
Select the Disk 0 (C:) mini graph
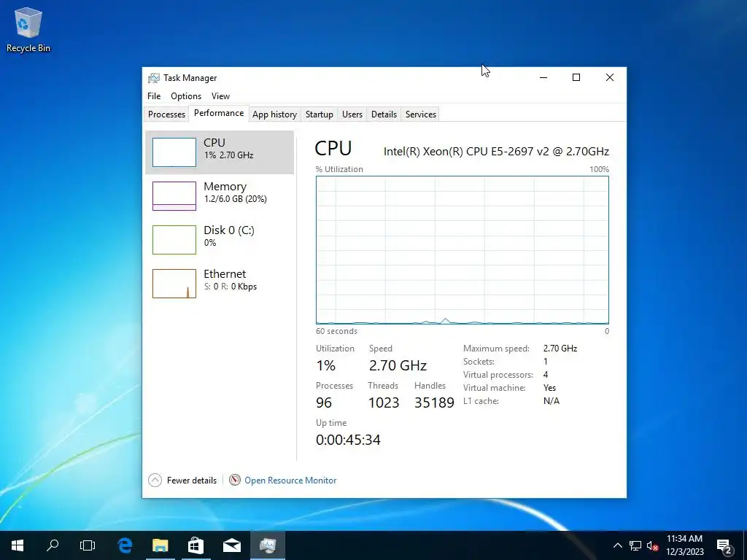coord(174,239)
